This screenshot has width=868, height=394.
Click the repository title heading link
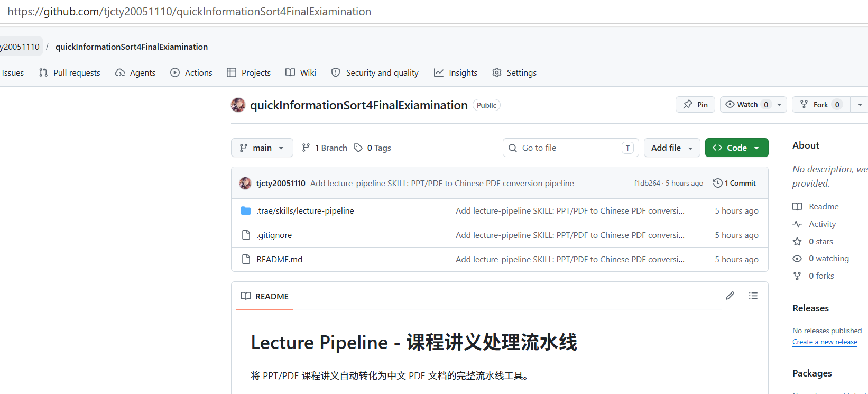click(359, 105)
